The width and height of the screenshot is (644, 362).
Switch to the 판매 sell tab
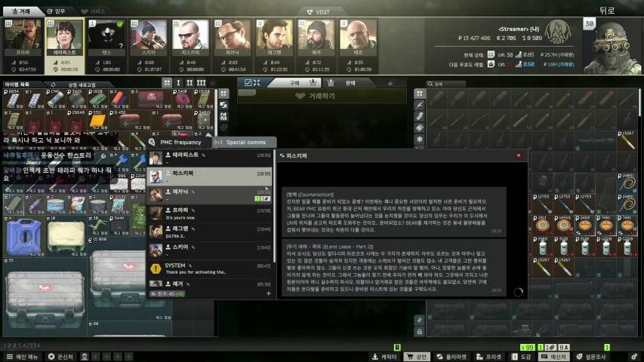(x=349, y=82)
